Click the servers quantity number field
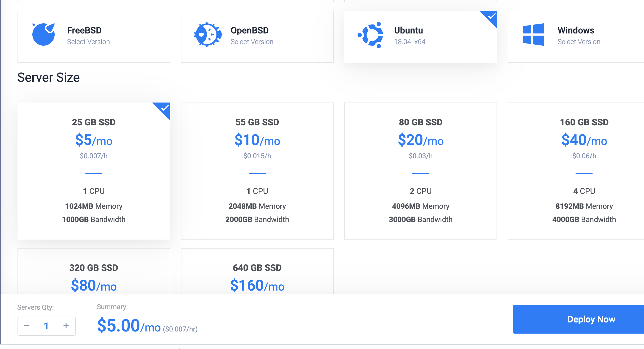 click(x=46, y=326)
